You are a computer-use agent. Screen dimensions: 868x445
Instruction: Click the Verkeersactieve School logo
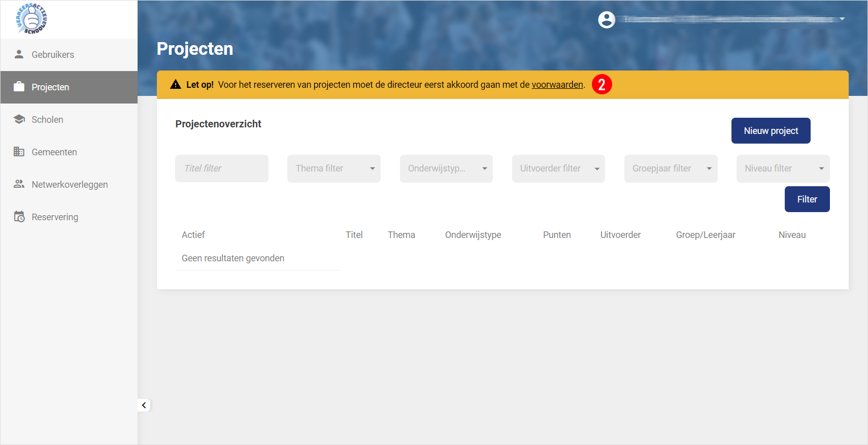pos(31,19)
